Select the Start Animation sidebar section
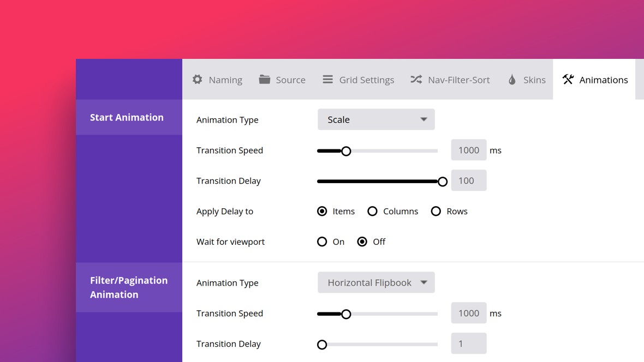The height and width of the screenshot is (362, 644). coord(129,117)
